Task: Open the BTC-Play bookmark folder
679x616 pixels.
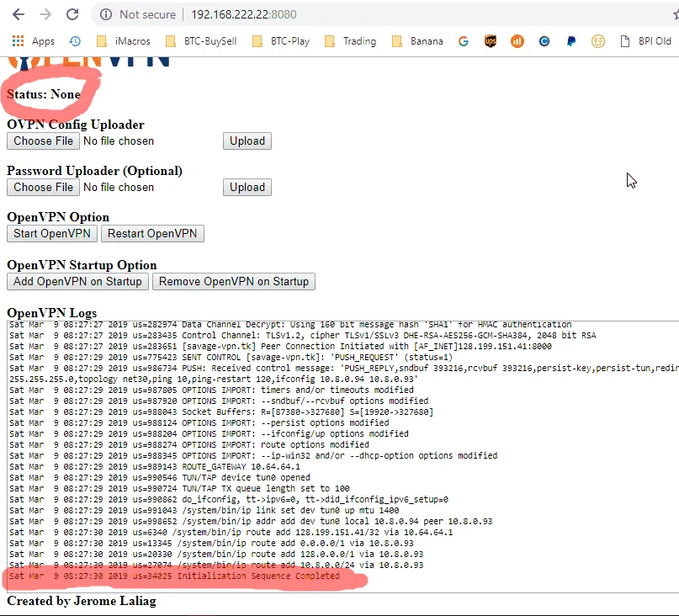Action: 281,41
